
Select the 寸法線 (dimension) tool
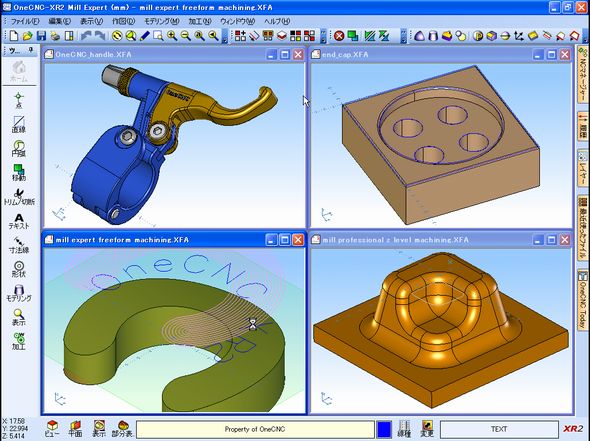[x=19, y=245]
